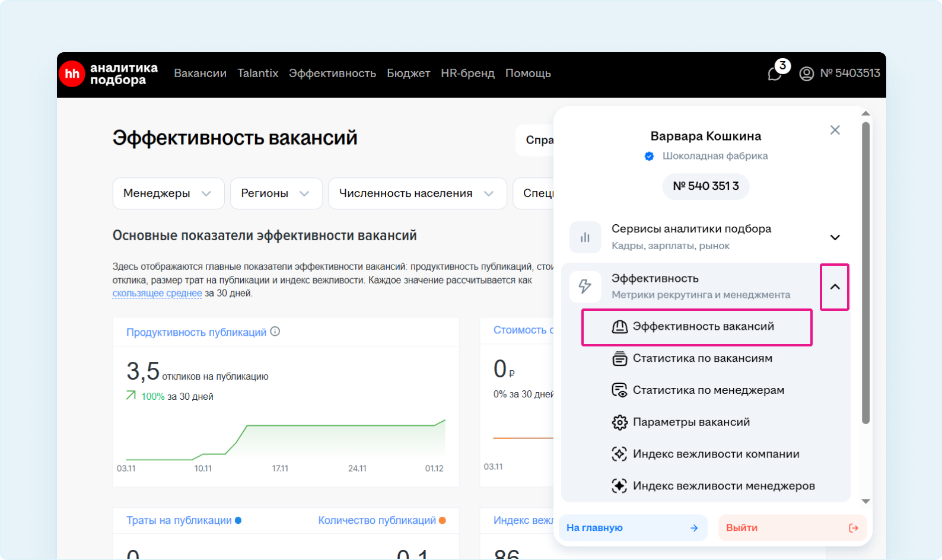Image resolution: width=942 pixels, height=560 pixels.
Task: Click the hh logo icon
Action: point(72,74)
